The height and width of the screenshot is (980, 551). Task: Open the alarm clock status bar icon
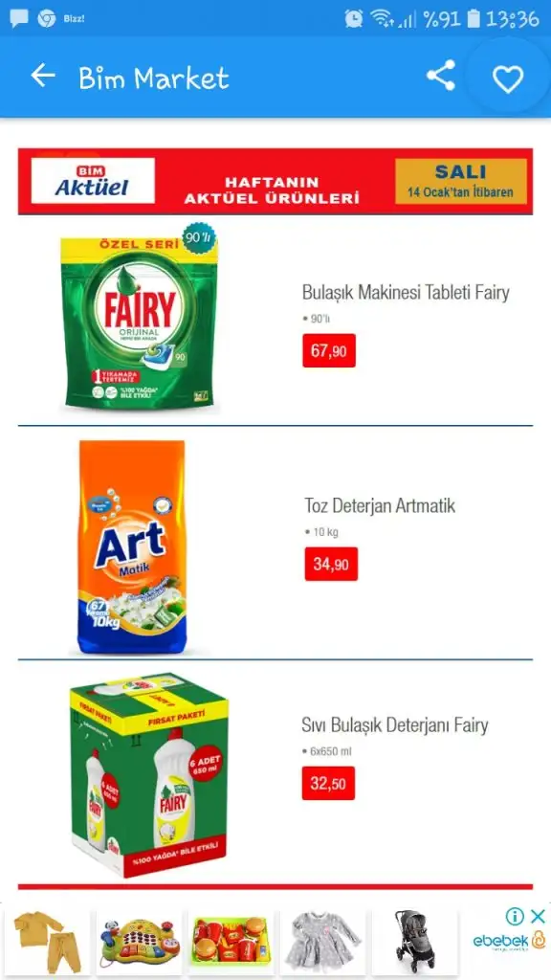coord(354,19)
